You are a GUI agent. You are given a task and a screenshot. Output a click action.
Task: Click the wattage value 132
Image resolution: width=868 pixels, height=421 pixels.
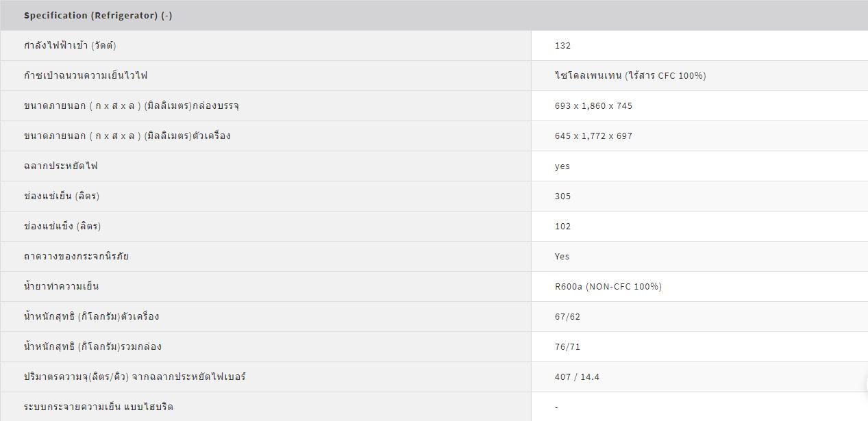pyautogui.click(x=562, y=46)
